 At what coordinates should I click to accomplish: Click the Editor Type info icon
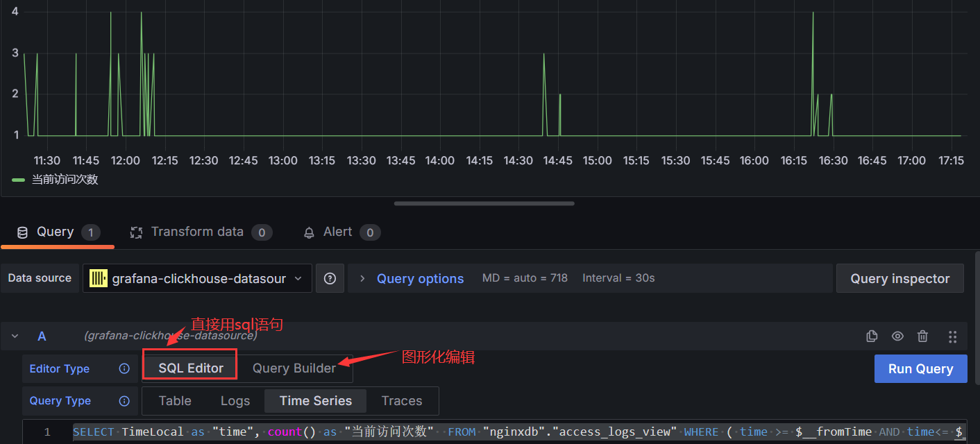tap(124, 368)
